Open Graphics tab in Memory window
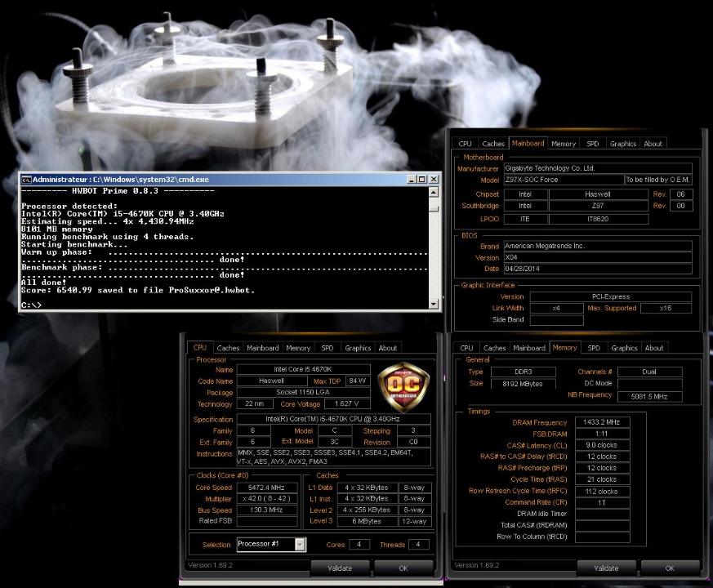 [x=624, y=348]
